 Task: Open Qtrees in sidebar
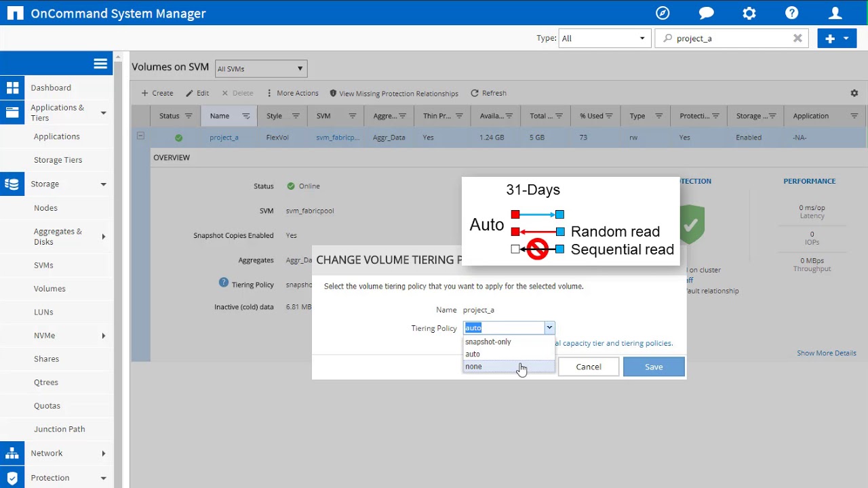point(46,382)
